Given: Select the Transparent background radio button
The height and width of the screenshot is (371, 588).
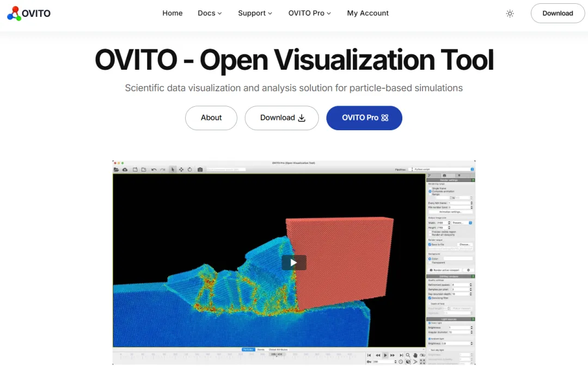Looking at the screenshot, I should point(430,263).
